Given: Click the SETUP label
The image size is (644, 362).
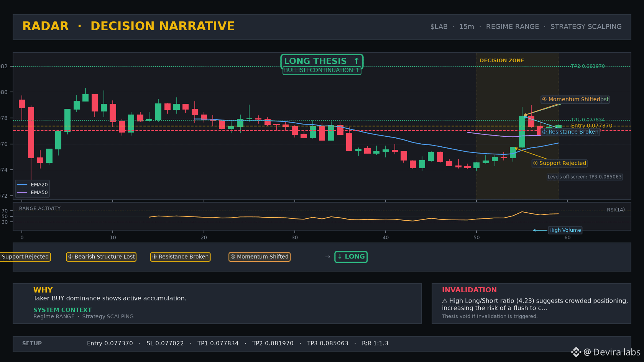Looking at the screenshot, I should pyautogui.click(x=32, y=344).
